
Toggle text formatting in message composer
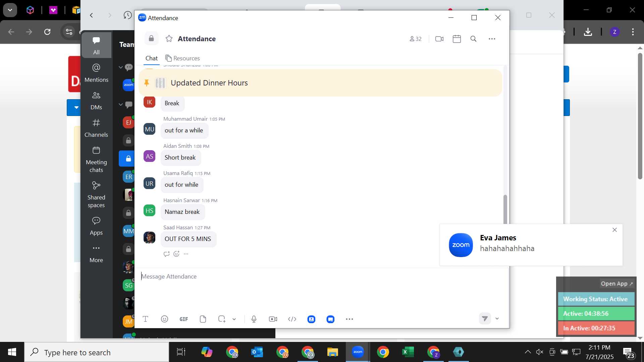pyautogui.click(x=145, y=319)
